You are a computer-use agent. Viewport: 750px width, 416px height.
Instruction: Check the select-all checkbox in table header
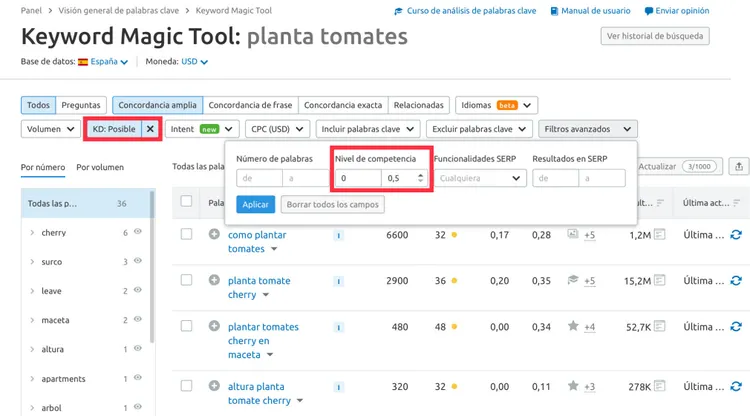pyautogui.click(x=187, y=201)
